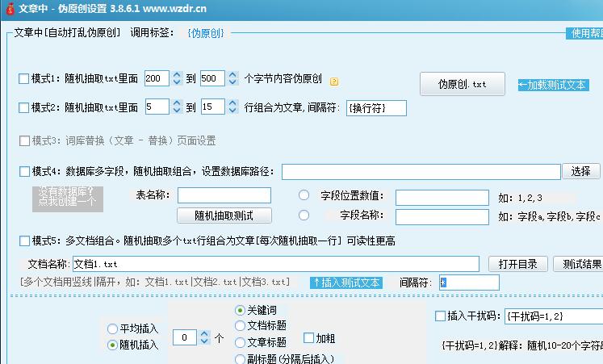
Task: Click 打开目录 button
Action: point(517,264)
